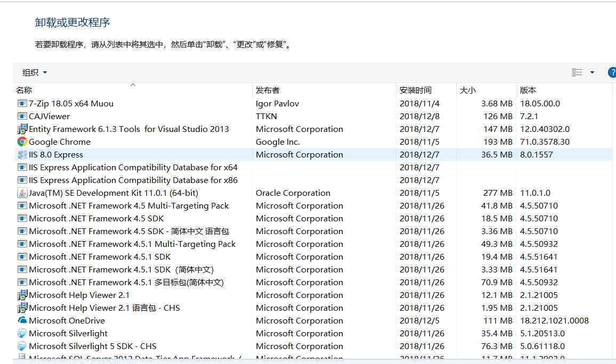The image size is (616, 364).
Task: Click the size value 193 MB
Action: coord(498,142)
